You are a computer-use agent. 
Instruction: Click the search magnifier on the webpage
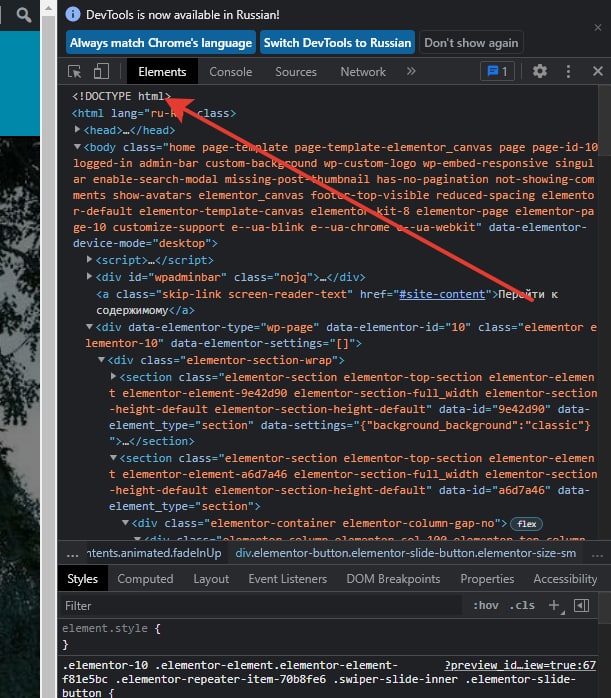24,15
